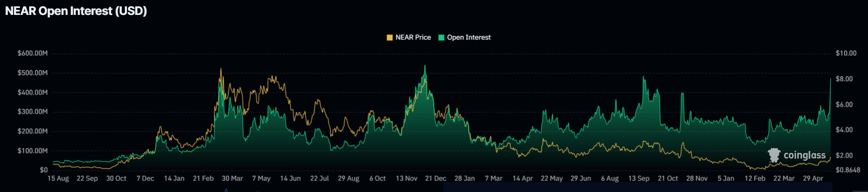Screen dimensions: 868x192
Task: Click the $100.00M left axis label
Action: pyautogui.click(x=33, y=151)
